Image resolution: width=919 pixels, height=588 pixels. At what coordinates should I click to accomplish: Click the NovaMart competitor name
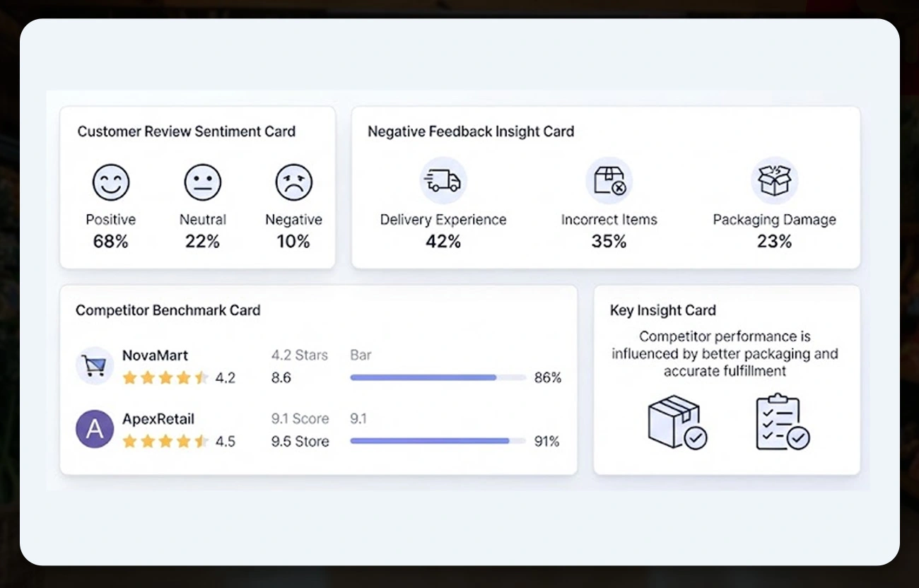[x=155, y=355]
